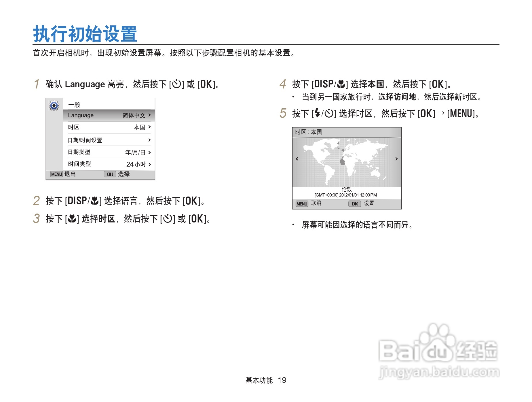
Task: Click the 时区 : 本国 header text
Action: point(308,132)
